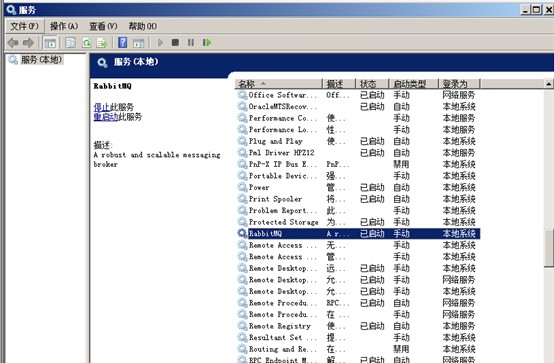554x363 pixels.
Task: Click 已启动 status in Print Spooler row
Action: [x=372, y=199]
